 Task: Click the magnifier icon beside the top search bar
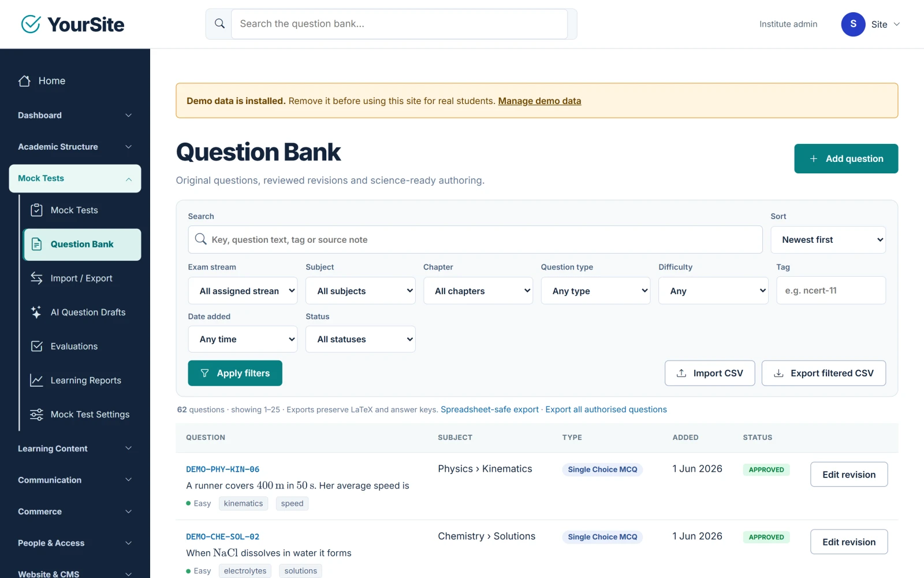point(219,24)
